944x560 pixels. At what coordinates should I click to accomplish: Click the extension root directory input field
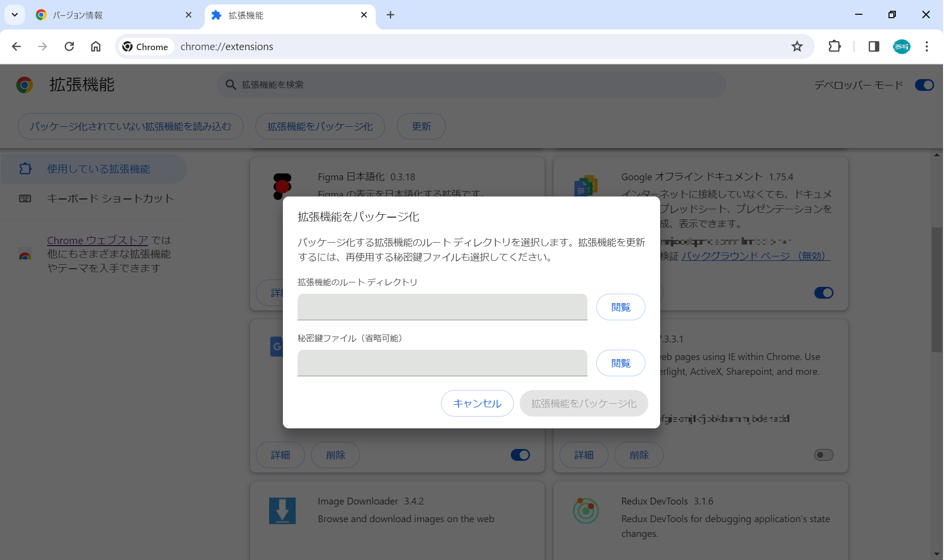(x=442, y=307)
